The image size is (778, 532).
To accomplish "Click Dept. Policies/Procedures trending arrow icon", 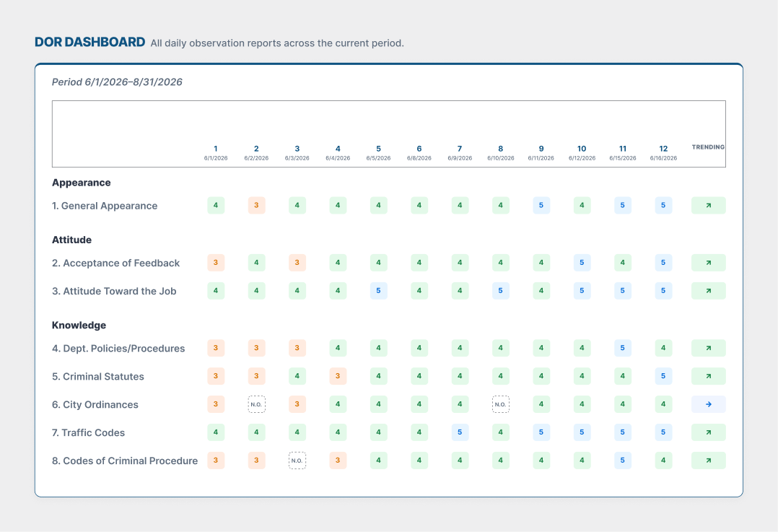I will (x=708, y=348).
